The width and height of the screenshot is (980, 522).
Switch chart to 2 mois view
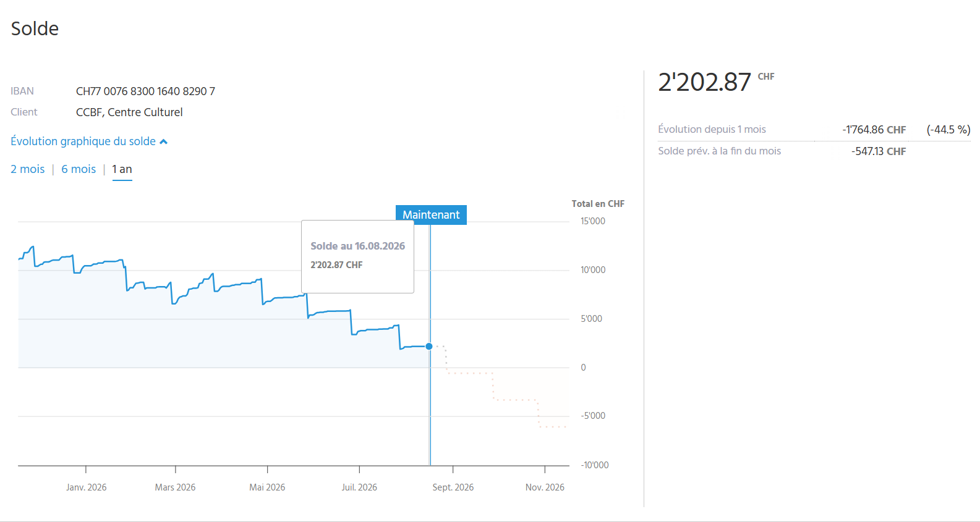[28, 169]
